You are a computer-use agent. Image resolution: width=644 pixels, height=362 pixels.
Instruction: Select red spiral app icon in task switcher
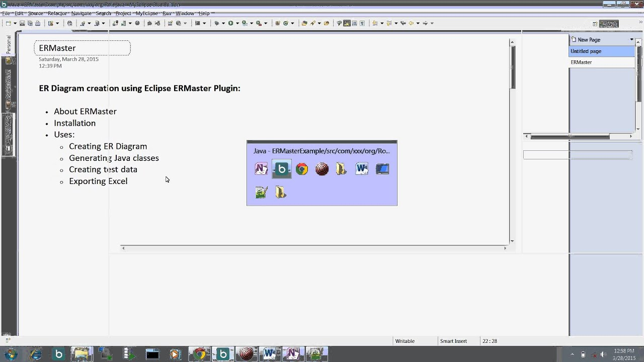click(x=322, y=169)
